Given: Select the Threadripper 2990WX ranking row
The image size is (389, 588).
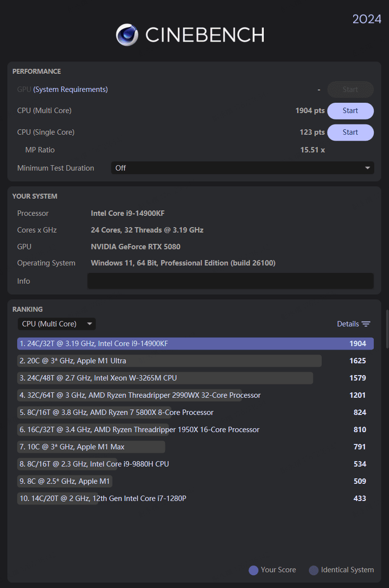Looking at the screenshot, I should pos(195,395).
